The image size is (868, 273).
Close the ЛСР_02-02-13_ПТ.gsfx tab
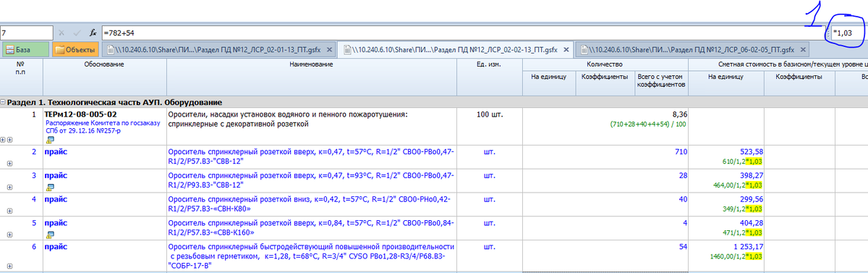(566, 50)
